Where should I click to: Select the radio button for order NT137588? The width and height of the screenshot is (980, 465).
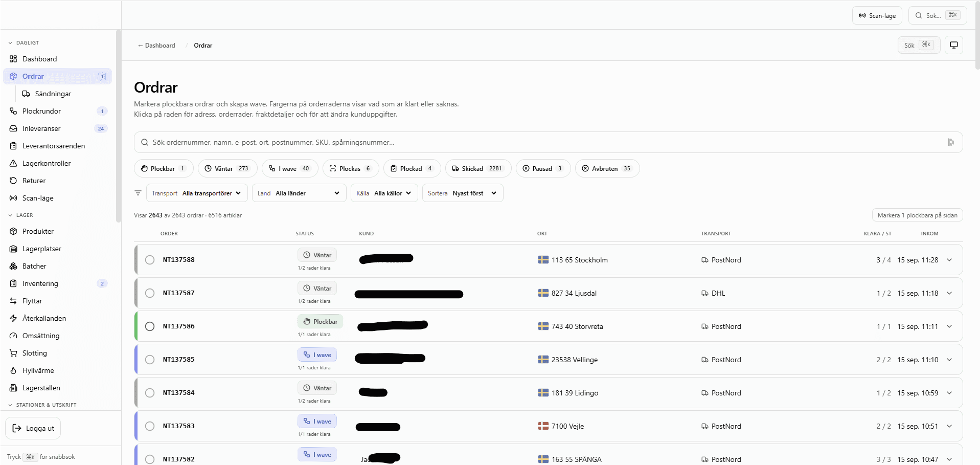click(150, 260)
